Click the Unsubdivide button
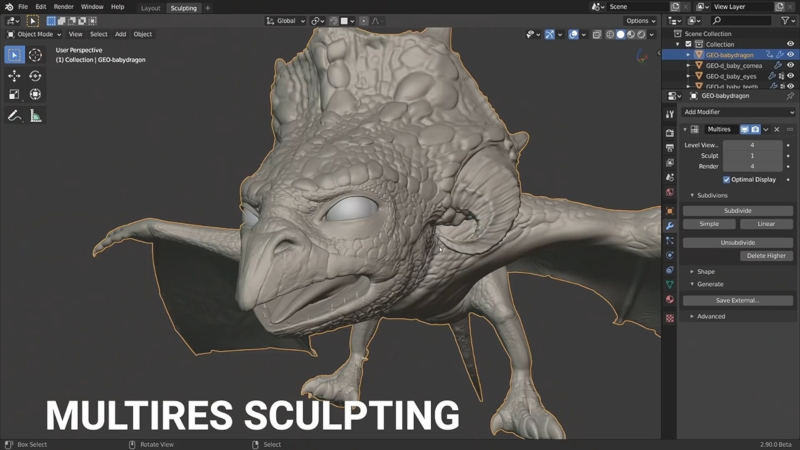This screenshot has height=450, width=800. pos(738,243)
